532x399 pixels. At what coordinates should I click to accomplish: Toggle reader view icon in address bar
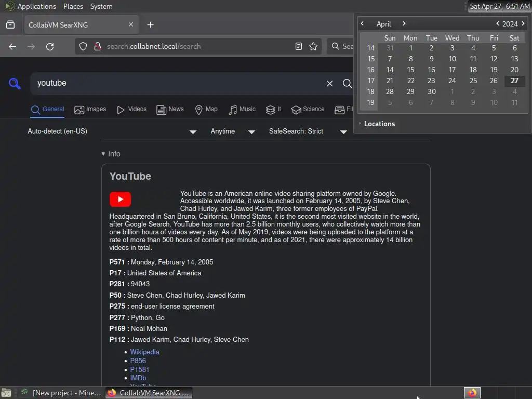pyautogui.click(x=299, y=46)
